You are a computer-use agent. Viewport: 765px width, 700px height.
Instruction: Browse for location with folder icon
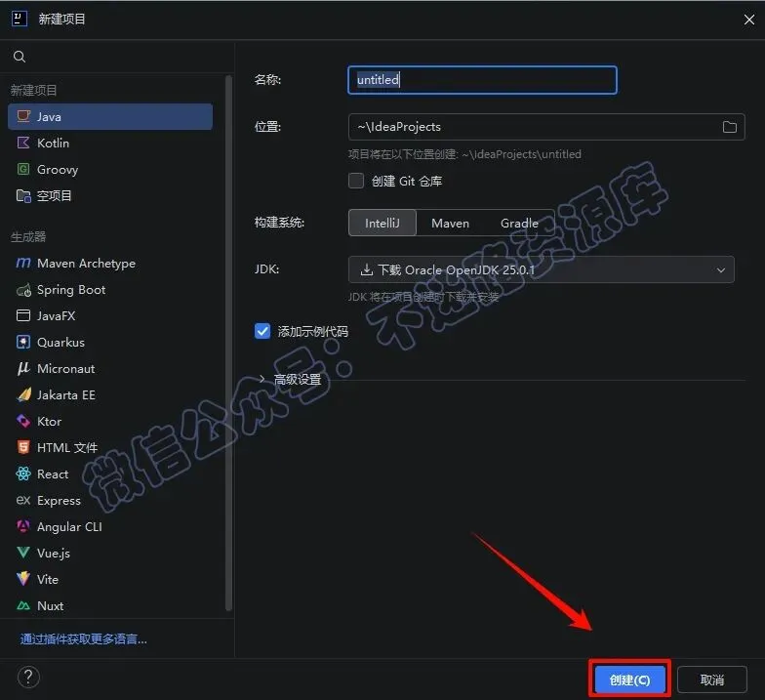tap(730, 127)
